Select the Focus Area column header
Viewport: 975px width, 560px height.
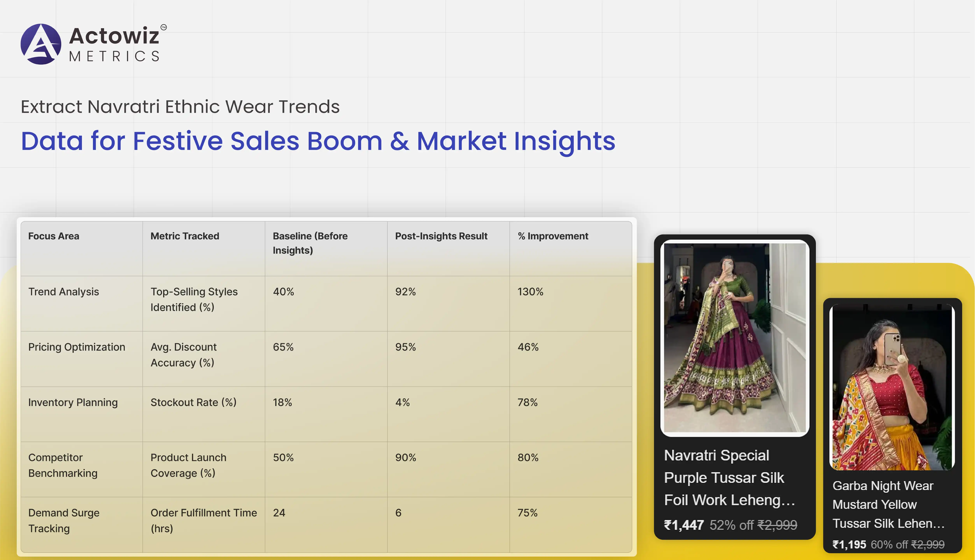tap(54, 236)
